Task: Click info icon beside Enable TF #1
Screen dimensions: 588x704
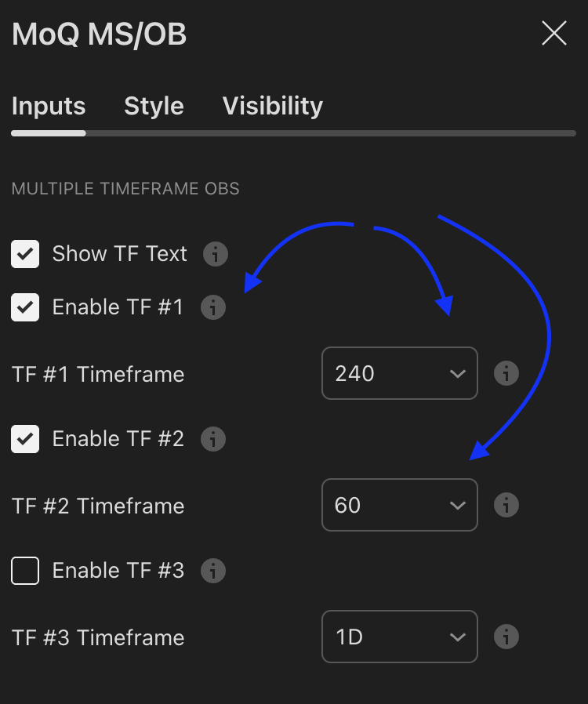Action: [x=213, y=307]
